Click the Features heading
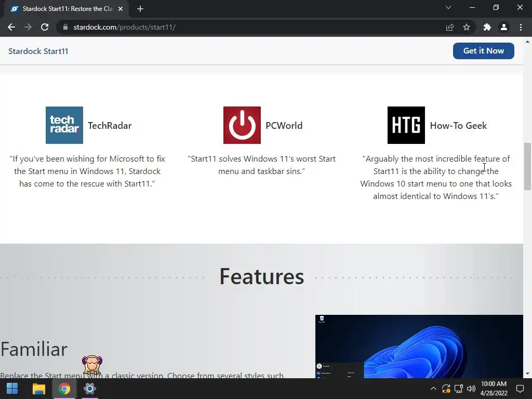The image size is (532, 399). point(262,276)
